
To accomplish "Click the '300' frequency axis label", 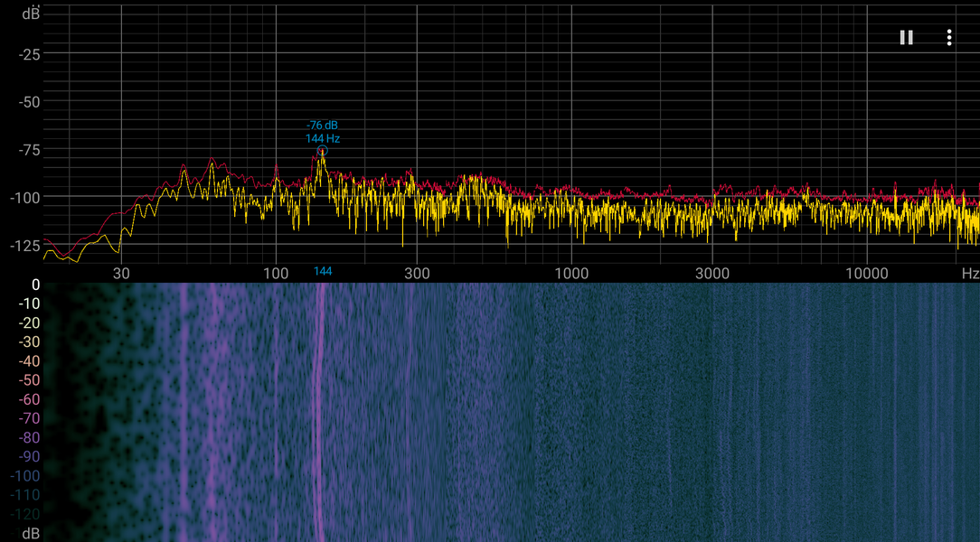I will click(x=417, y=274).
